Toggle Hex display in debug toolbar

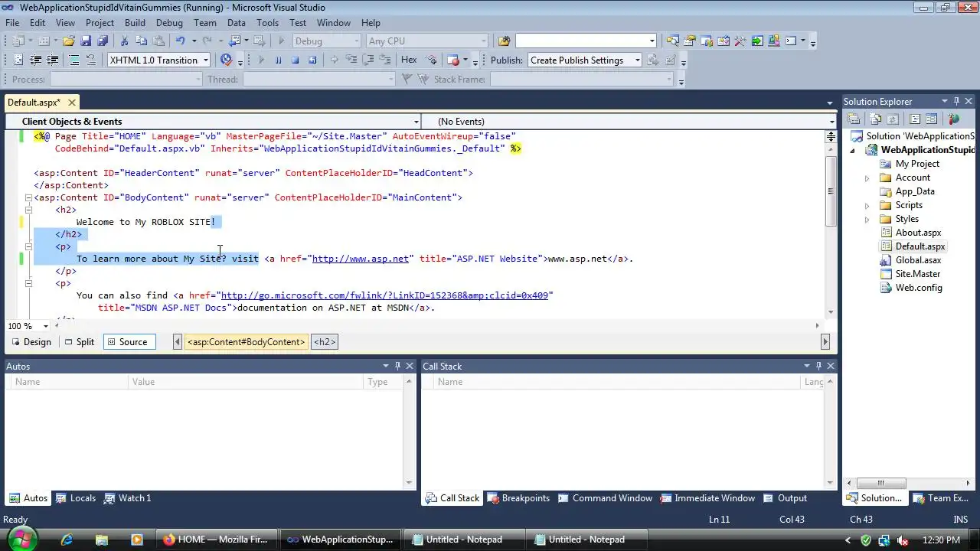pos(409,60)
